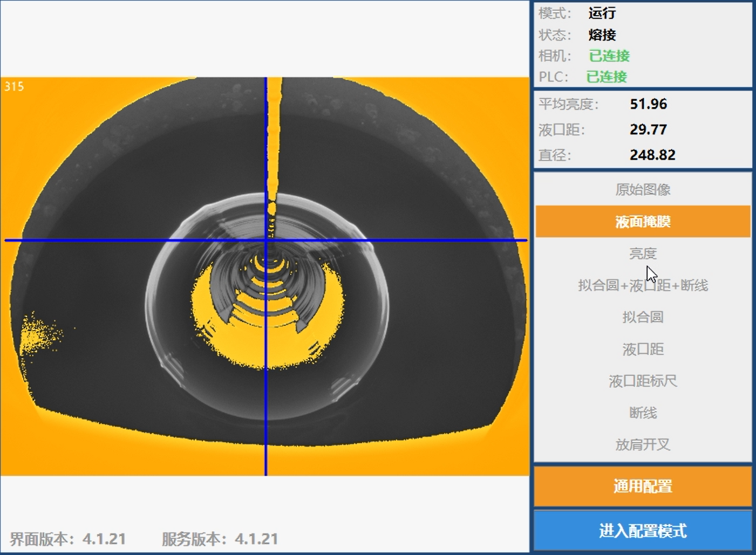Click the PLC 已连接 status text
Screen dimensions: 756x555
[x=607, y=77]
